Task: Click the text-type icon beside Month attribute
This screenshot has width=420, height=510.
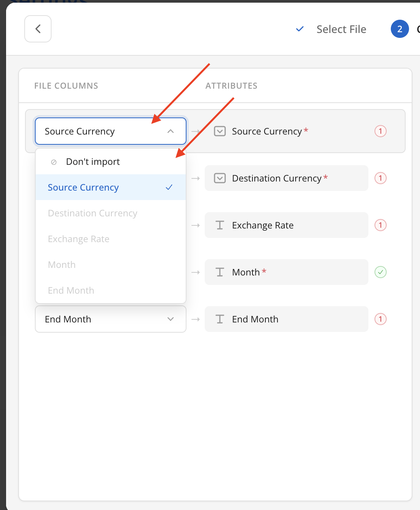Action: 220,272
